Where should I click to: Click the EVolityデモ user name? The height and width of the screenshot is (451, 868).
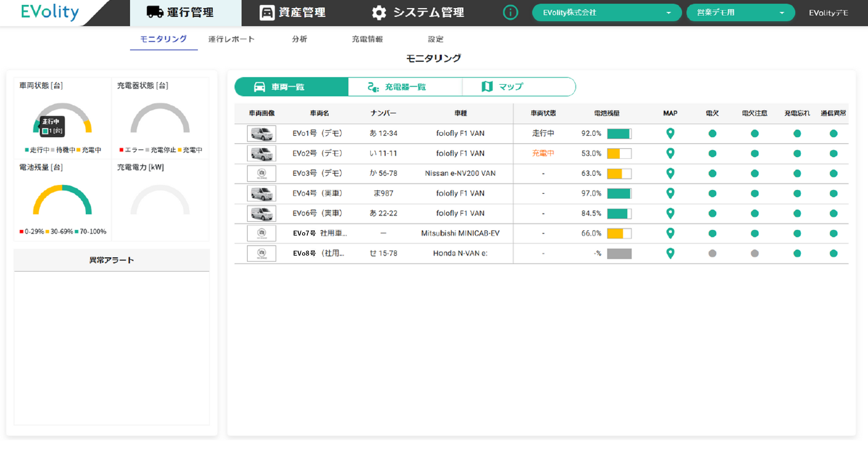[x=828, y=13]
